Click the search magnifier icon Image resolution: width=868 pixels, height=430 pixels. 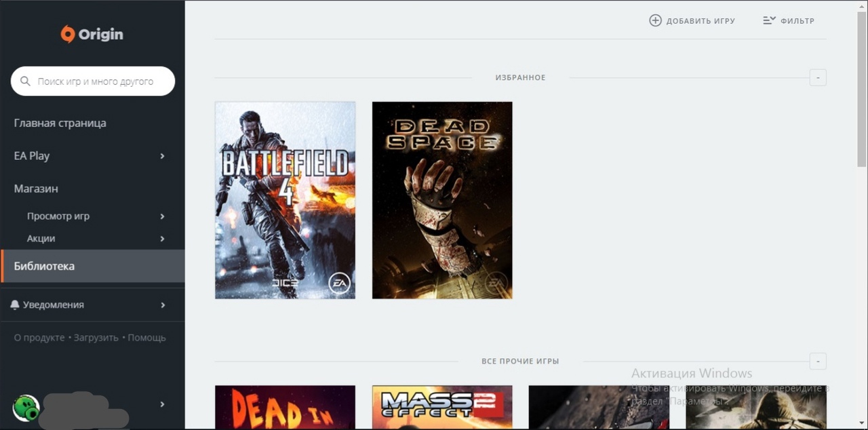pyautogui.click(x=25, y=81)
